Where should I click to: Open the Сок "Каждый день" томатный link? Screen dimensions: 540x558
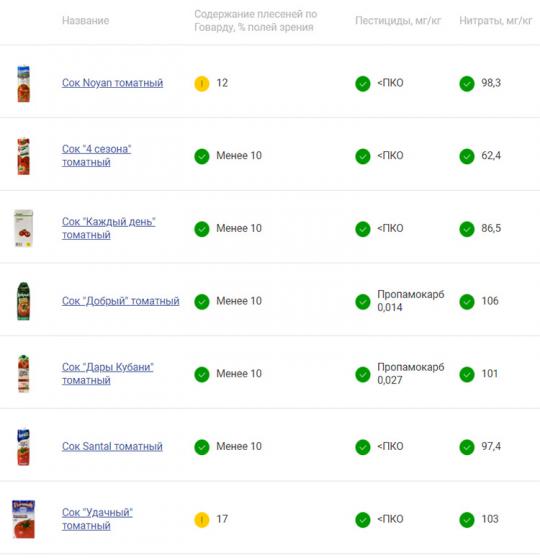click(x=109, y=228)
